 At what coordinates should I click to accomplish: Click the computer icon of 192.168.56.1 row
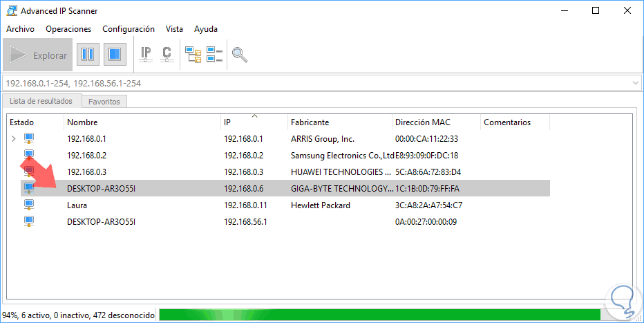click(x=29, y=221)
